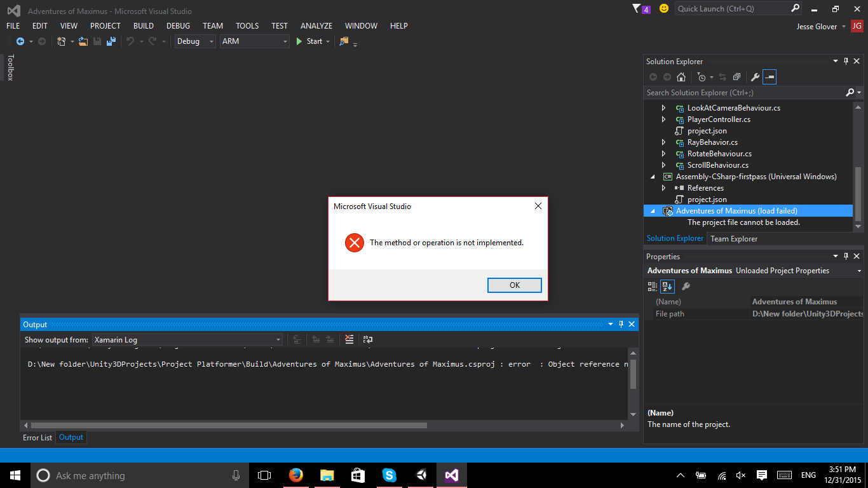Viewport: 868px width, 488px height.
Task: Open the PROJECT menu
Action: tap(105, 26)
